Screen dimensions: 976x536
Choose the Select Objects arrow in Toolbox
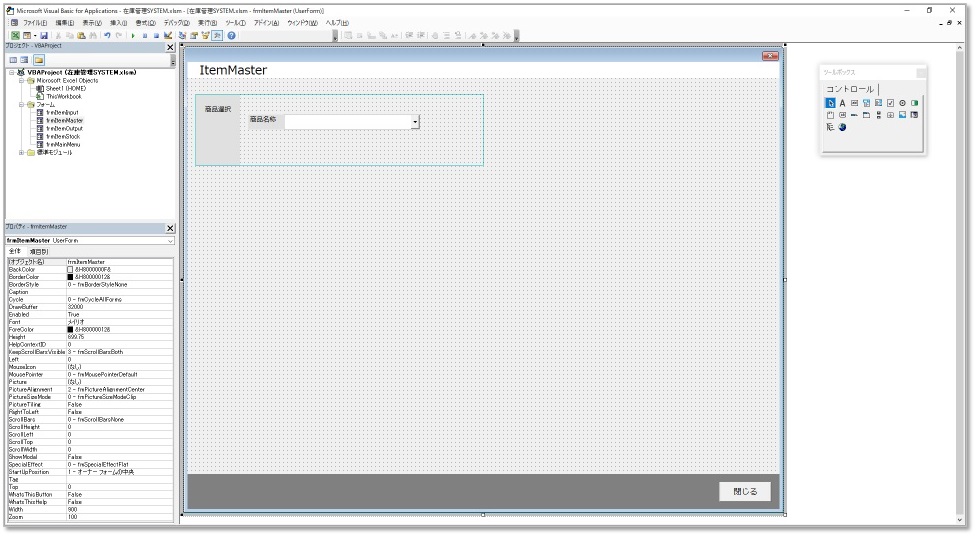pyautogui.click(x=830, y=103)
